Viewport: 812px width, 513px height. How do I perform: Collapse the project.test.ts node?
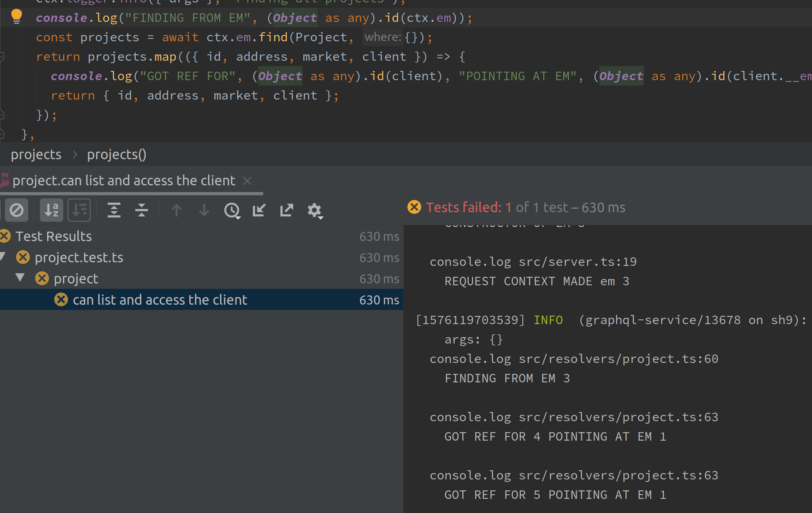(2, 257)
